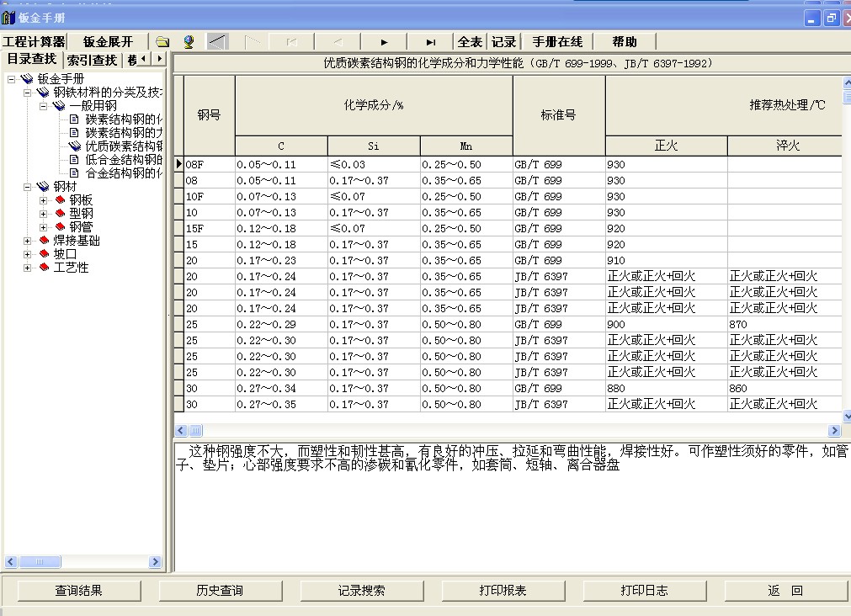Click red book icon beside 坡口

[45, 254]
